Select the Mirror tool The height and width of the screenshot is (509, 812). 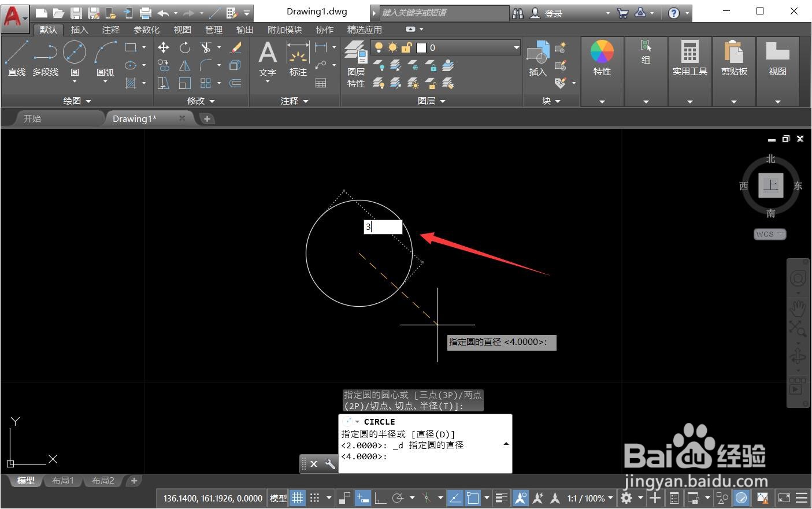185,65
